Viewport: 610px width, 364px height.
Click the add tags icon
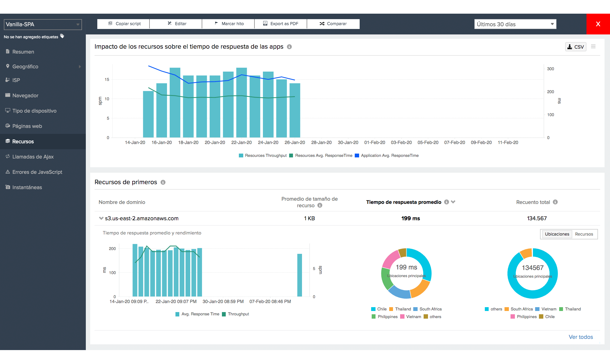coord(62,36)
